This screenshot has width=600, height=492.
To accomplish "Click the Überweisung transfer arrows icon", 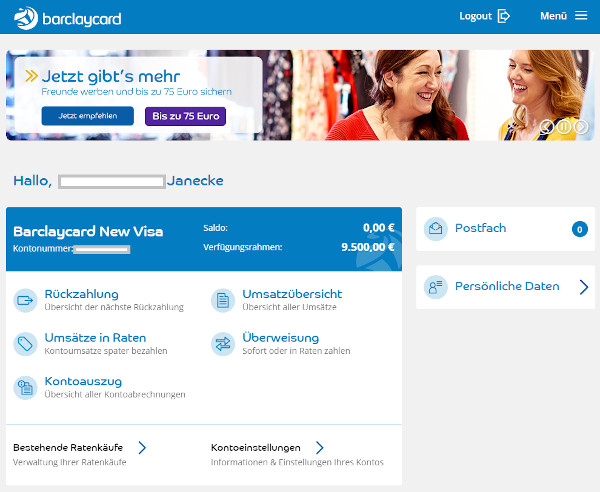I will coord(223,344).
